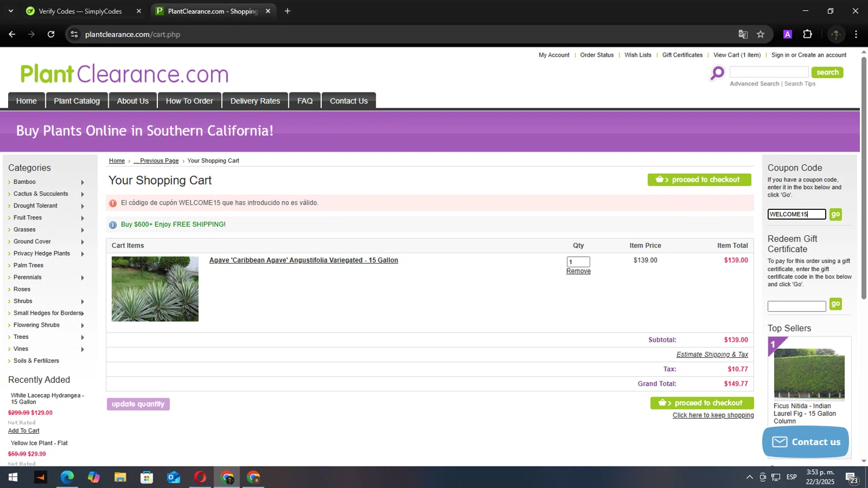Click bottom proceed to checkout button
This screenshot has width=868, height=488.
pyautogui.click(x=702, y=403)
